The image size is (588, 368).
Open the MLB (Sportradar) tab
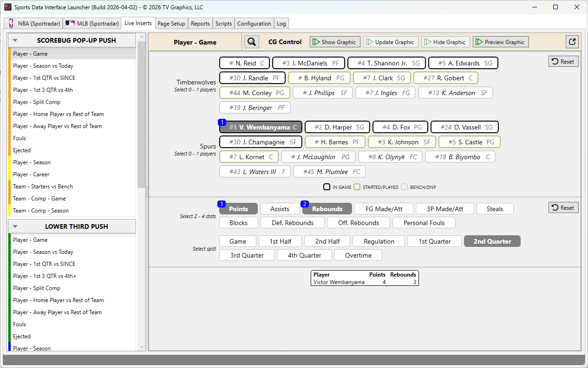point(91,23)
